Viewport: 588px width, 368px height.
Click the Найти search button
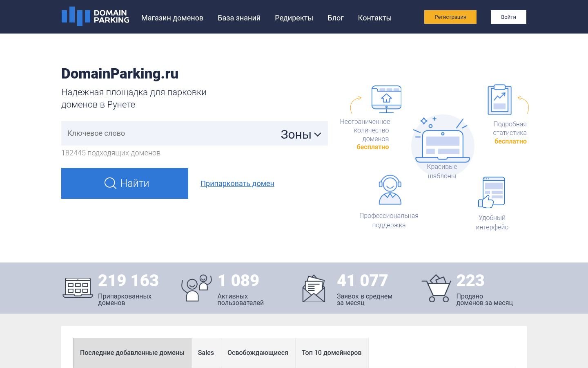[x=125, y=183]
